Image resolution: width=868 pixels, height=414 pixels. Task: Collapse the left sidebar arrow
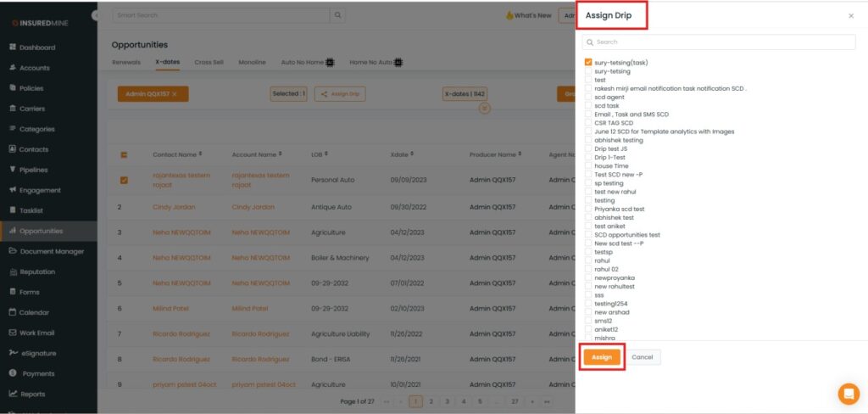click(x=97, y=15)
